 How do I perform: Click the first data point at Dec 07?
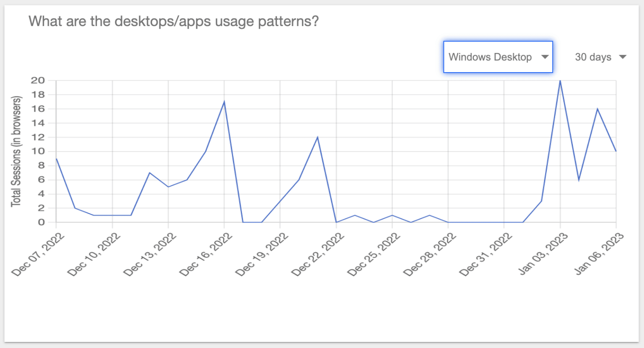56,159
